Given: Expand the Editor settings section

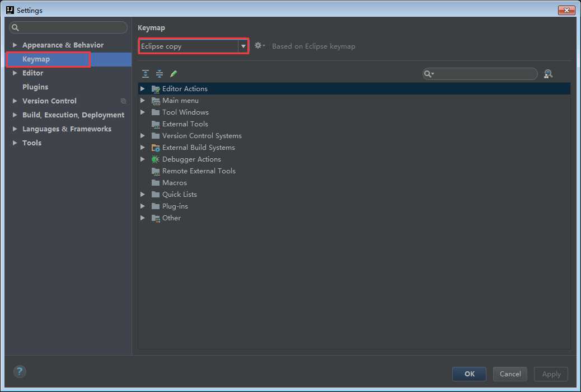Looking at the screenshot, I should coord(15,73).
